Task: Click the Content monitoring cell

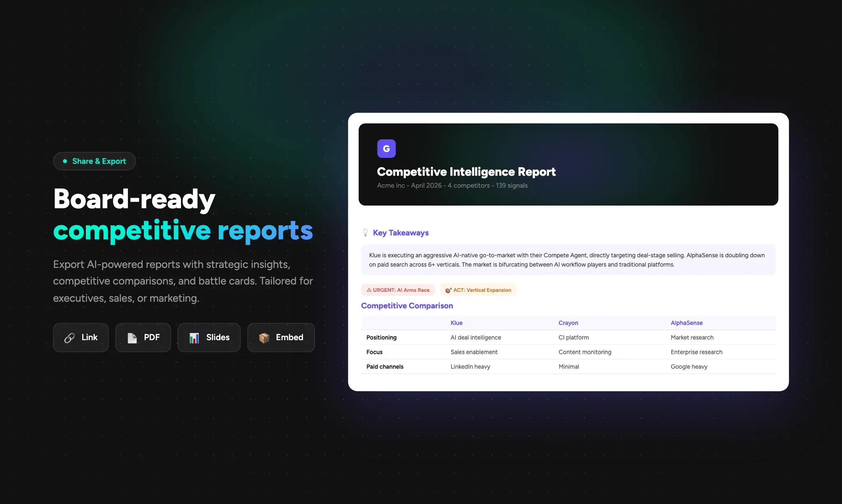Action: [x=585, y=352]
